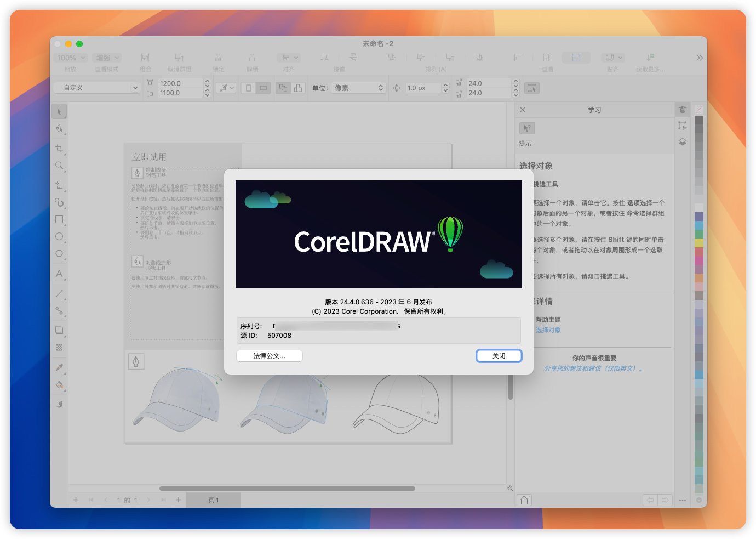
Task: Open the Objects layers docker icon
Action: pyautogui.click(x=682, y=141)
